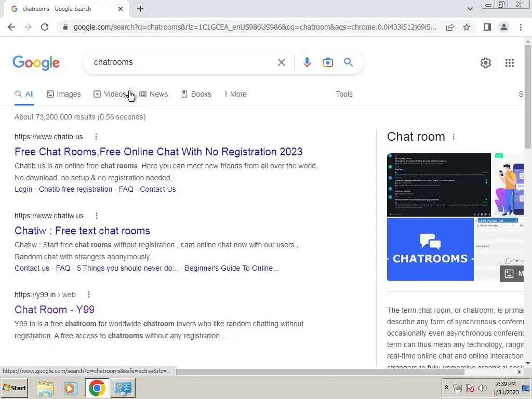This screenshot has width=532, height=399.
Task: Open search Tools
Action: [344, 95]
